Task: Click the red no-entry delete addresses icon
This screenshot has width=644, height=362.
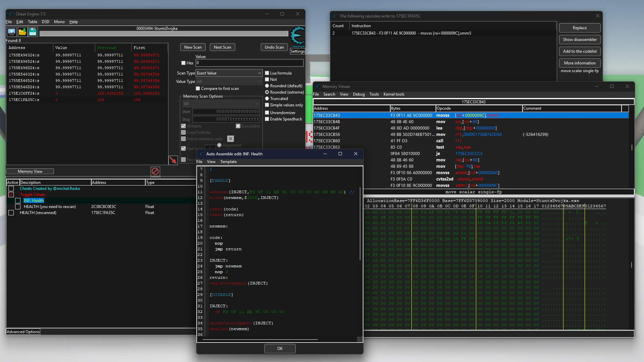Action: click(x=155, y=171)
